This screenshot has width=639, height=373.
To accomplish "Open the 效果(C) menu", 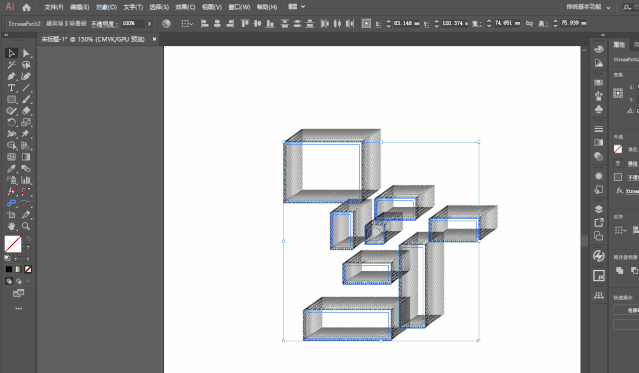I will click(x=185, y=7).
